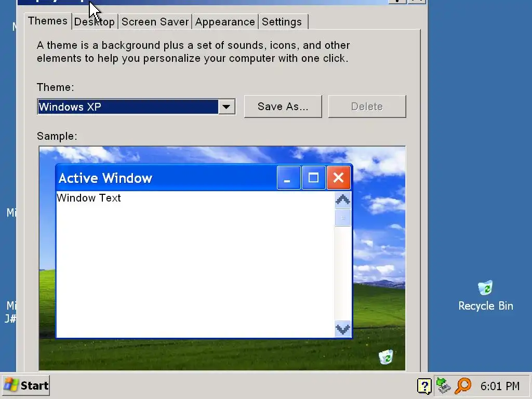
Task: Click the 6:01 PM taskbar clock
Action: (x=500, y=386)
